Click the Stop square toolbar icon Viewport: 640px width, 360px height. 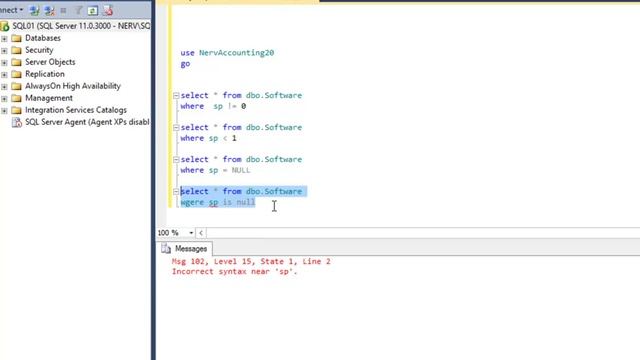click(63, 10)
